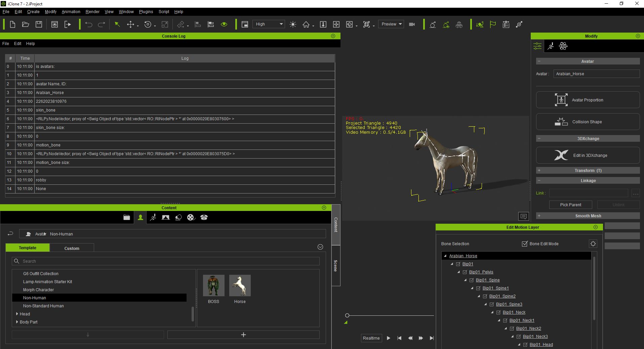Image resolution: width=644 pixels, height=349 pixels.
Task: Click the export icon in the toolbar
Action: (x=68, y=24)
